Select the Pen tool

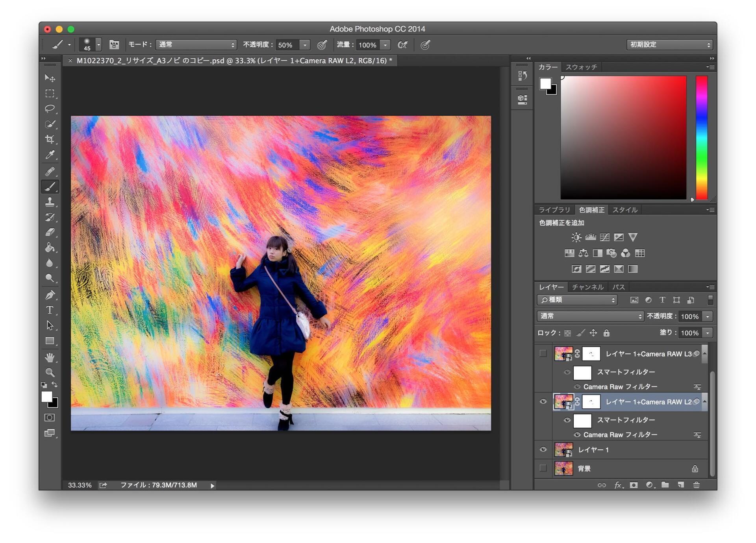click(50, 295)
